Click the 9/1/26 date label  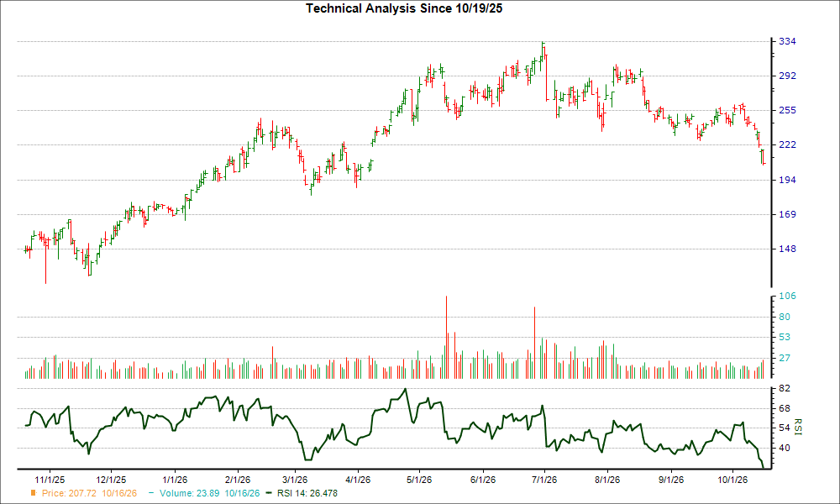[x=670, y=480]
